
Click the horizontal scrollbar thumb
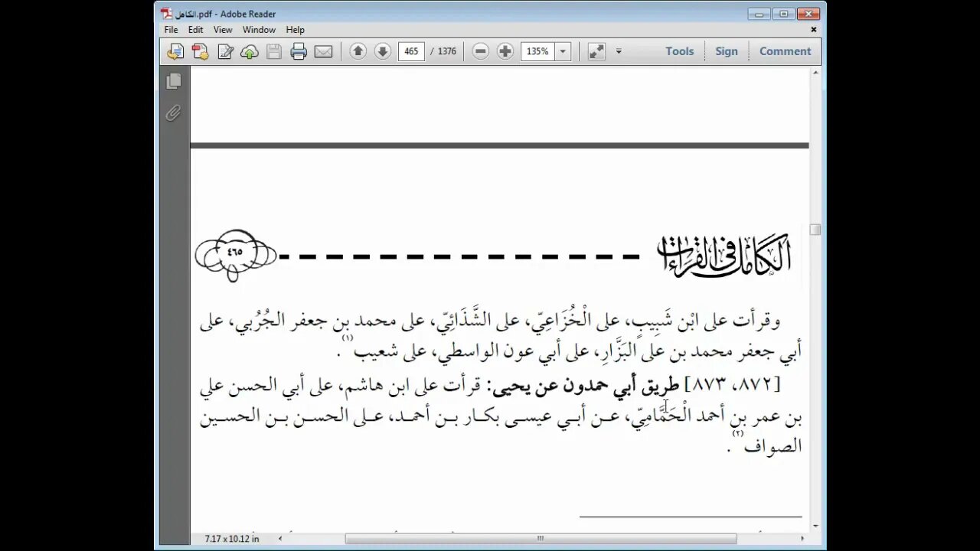coord(541,539)
